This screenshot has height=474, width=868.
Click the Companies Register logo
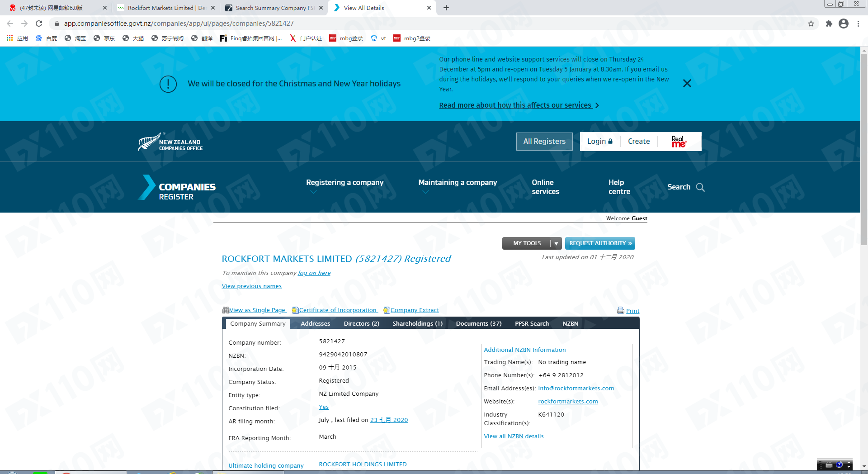tap(177, 188)
